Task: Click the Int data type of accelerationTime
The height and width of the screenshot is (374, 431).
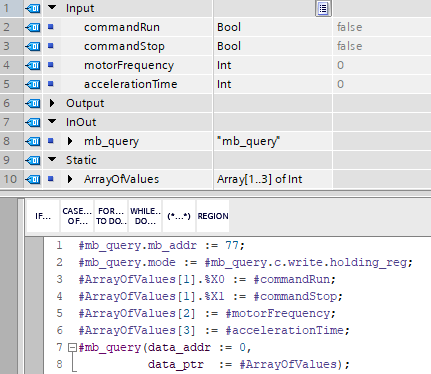Action: pos(224,84)
